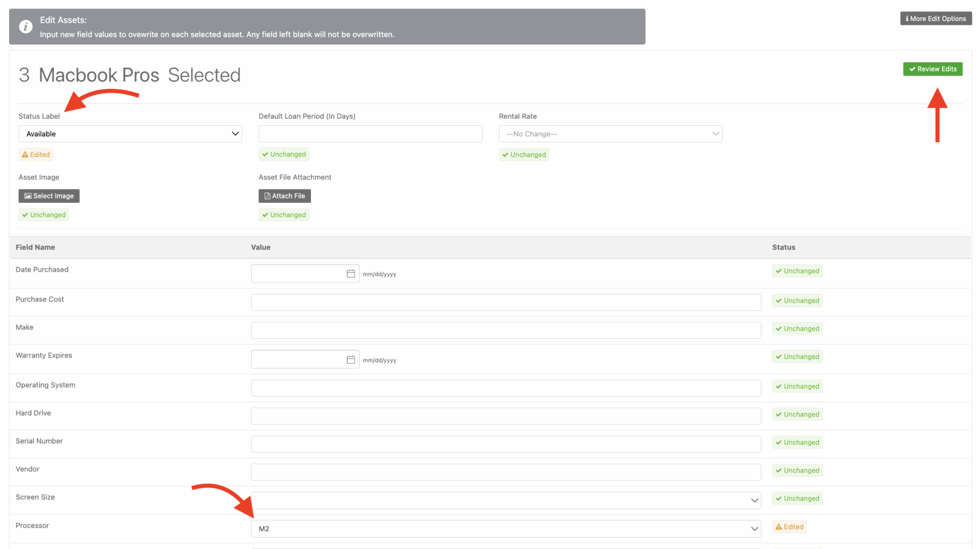Open the Screen Size dropdown
Screen dimensions: 980x549
(x=506, y=500)
